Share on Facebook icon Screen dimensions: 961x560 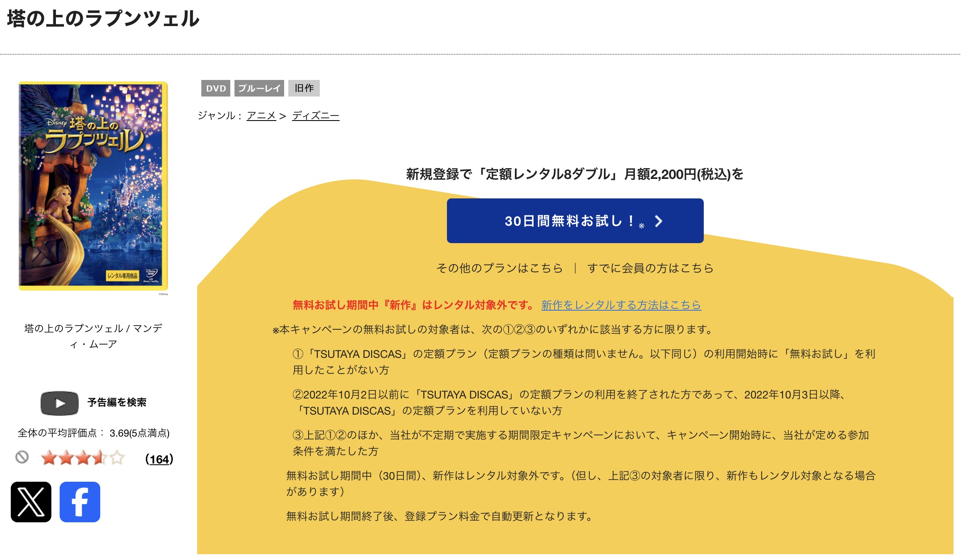(80, 502)
